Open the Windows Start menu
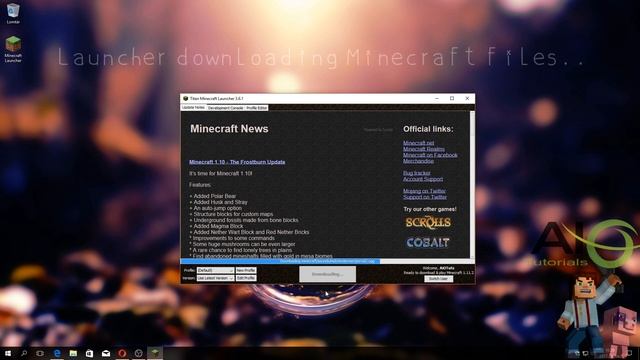This screenshot has height=360, width=640. click(x=8, y=353)
